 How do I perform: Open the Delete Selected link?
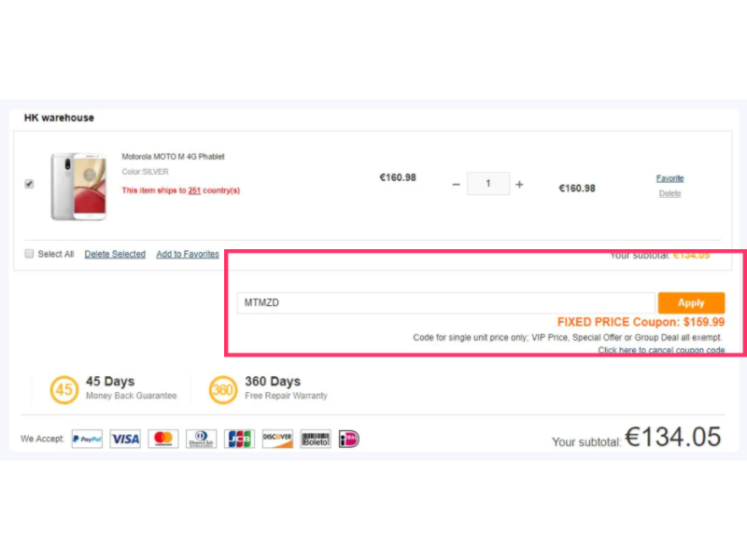click(x=115, y=254)
